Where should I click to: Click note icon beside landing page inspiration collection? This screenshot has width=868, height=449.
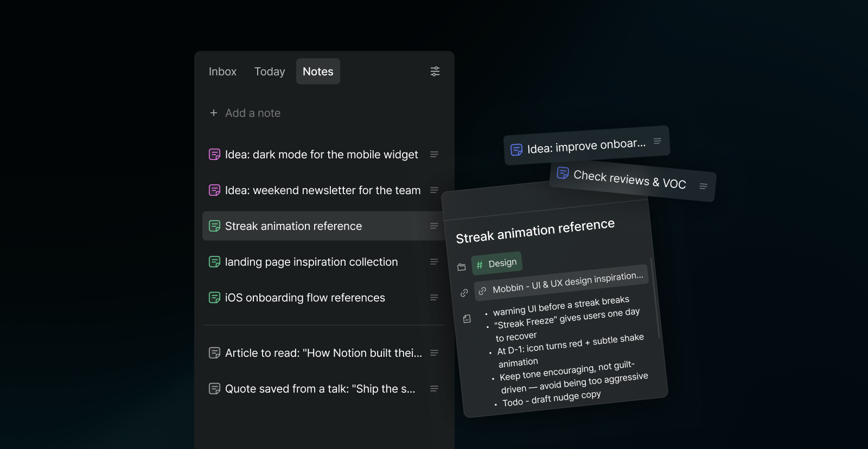[x=215, y=262]
